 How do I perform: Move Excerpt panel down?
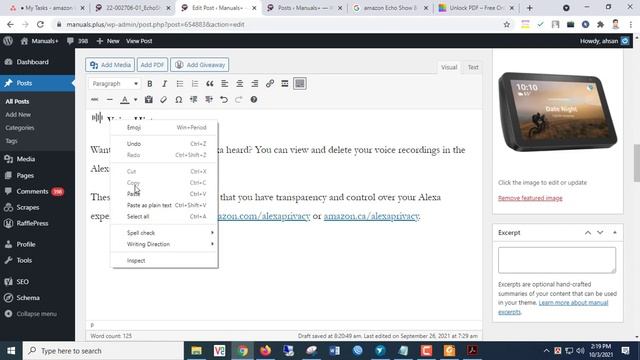600,233
